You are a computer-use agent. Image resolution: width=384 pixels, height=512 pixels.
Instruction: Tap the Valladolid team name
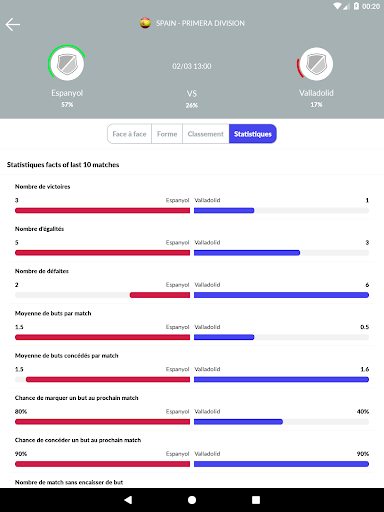(x=316, y=93)
